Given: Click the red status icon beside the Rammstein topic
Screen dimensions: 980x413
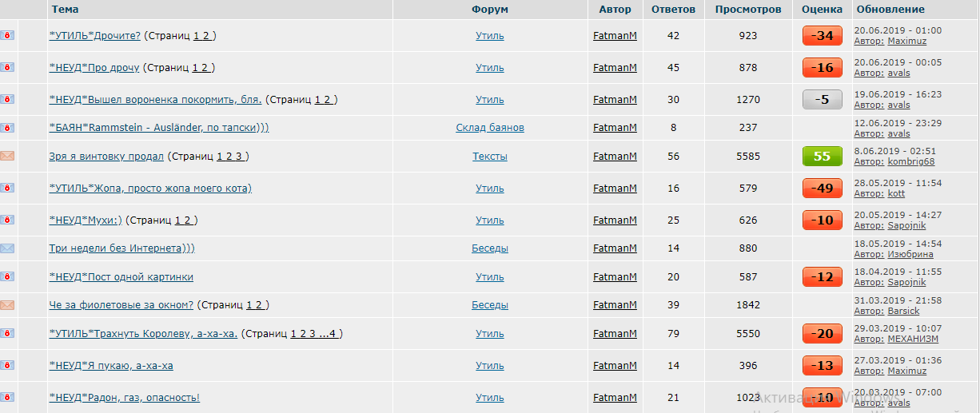Looking at the screenshot, I should click(x=7, y=128).
